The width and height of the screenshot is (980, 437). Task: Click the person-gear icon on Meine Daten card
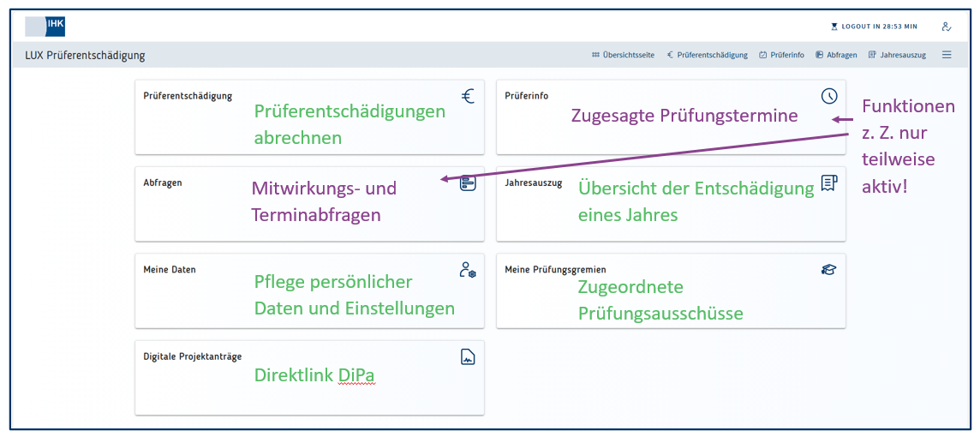(468, 270)
